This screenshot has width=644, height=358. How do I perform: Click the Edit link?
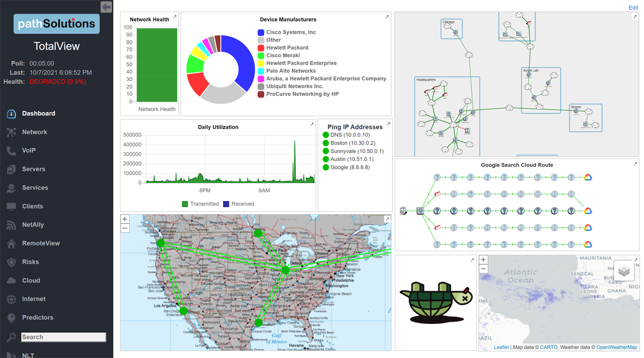[x=633, y=8]
